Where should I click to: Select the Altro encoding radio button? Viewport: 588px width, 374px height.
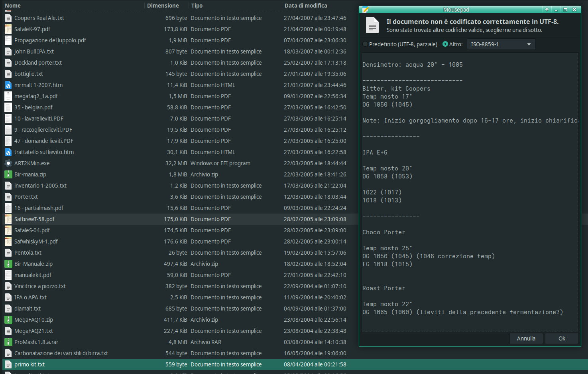tap(445, 44)
